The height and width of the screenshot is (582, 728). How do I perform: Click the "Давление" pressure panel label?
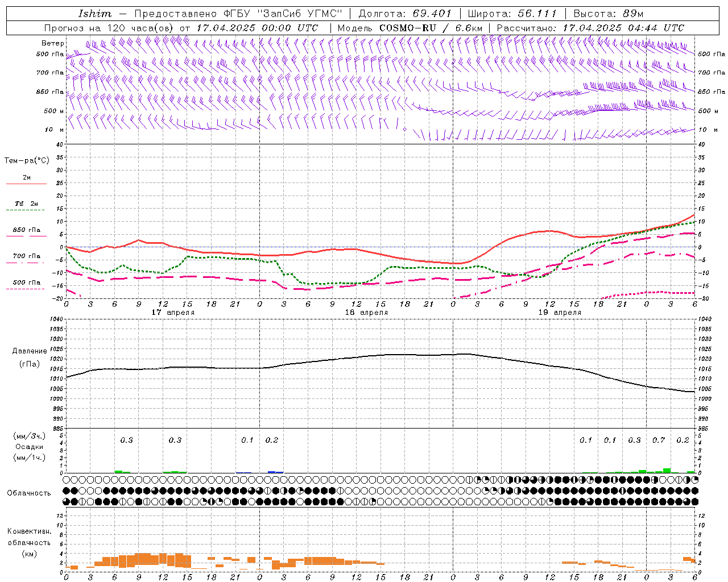30,351
